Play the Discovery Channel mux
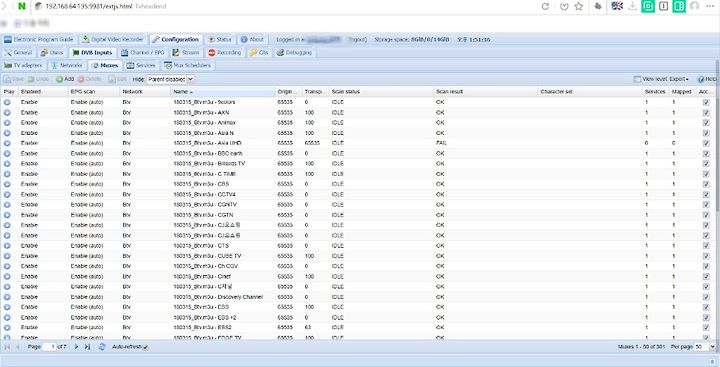This screenshot has height=367, width=720. coord(7,297)
